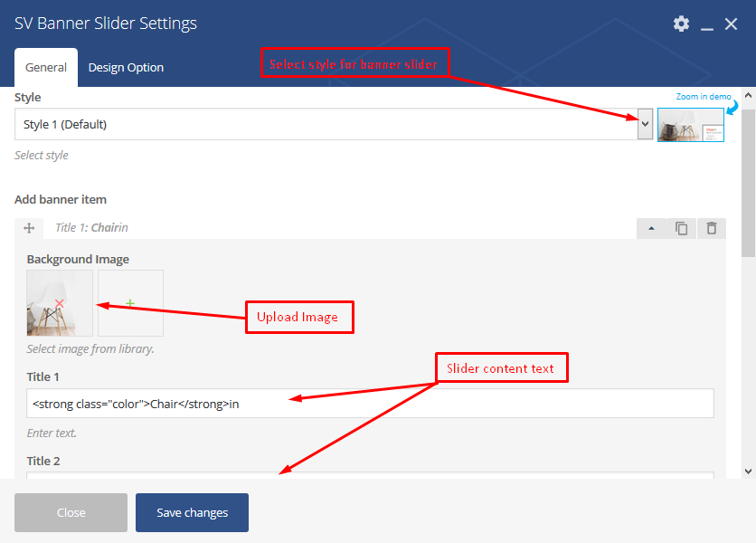Open the settings gear in header

coord(681,24)
